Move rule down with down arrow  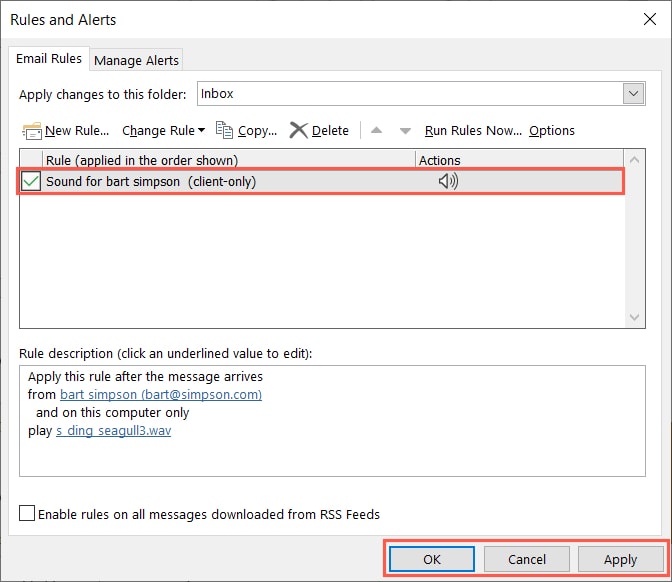405,131
